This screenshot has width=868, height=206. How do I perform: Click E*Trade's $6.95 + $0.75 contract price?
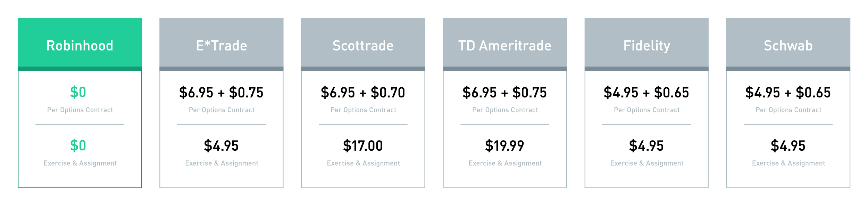(221, 93)
